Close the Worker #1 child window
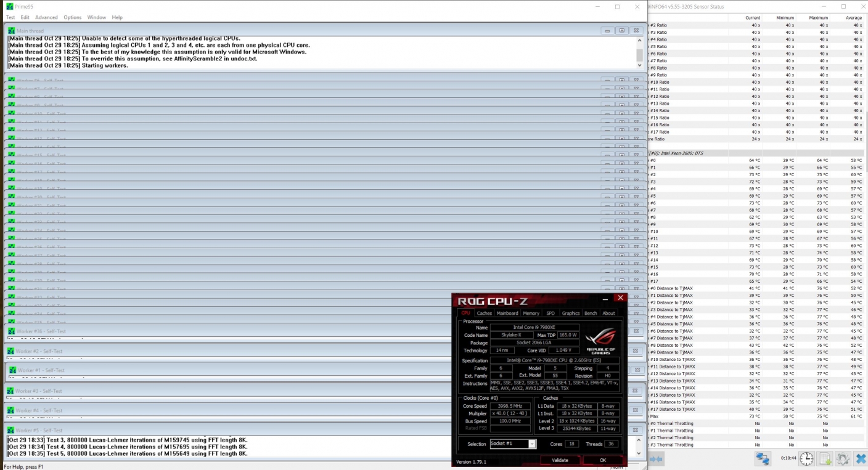The image size is (868, 470). (x=636, y=370)
